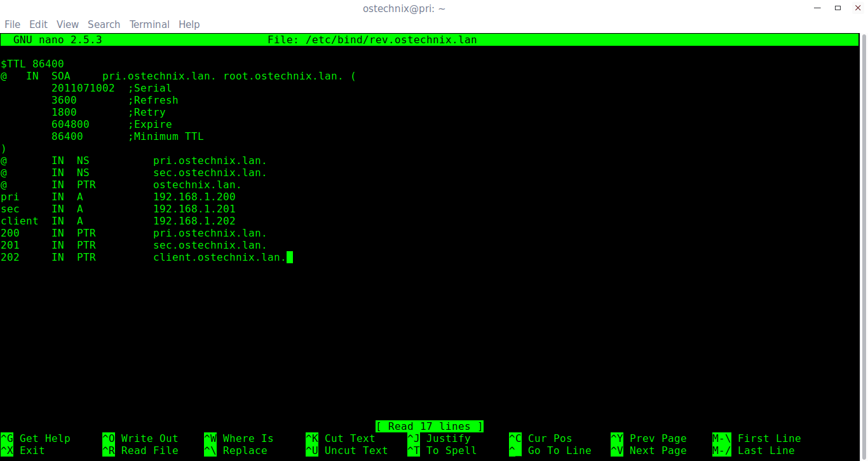
Task: Click the client.ostechnix.lan. PTR record text
Action: coord(219,258)
